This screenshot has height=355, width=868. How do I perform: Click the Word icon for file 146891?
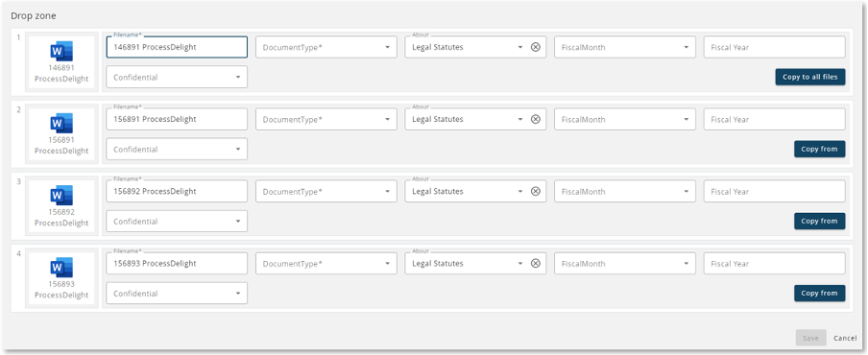(x=61, y=52)
